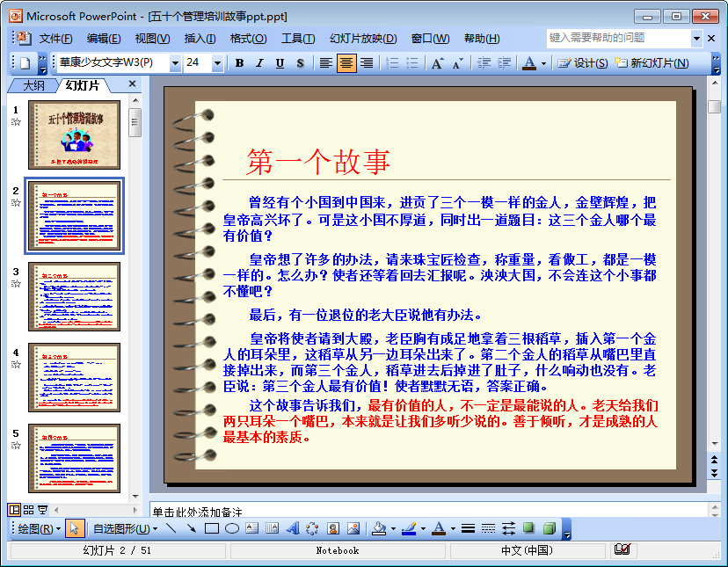
Task: Click the 新幻灯片(N) button
Action: [x=652, y=63]
